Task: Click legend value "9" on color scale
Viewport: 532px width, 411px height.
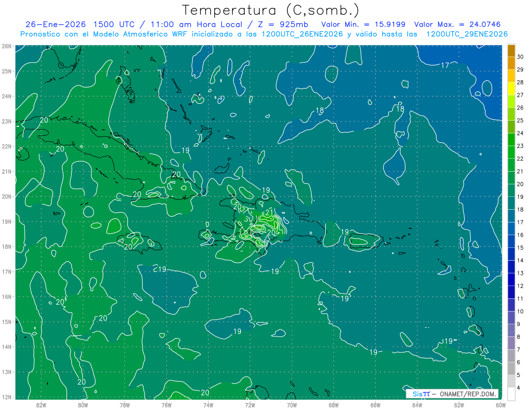Action: click(519, 324)
